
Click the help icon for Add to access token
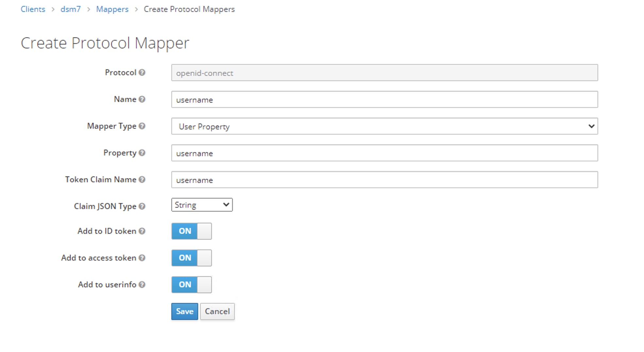(x=142, y=258)
